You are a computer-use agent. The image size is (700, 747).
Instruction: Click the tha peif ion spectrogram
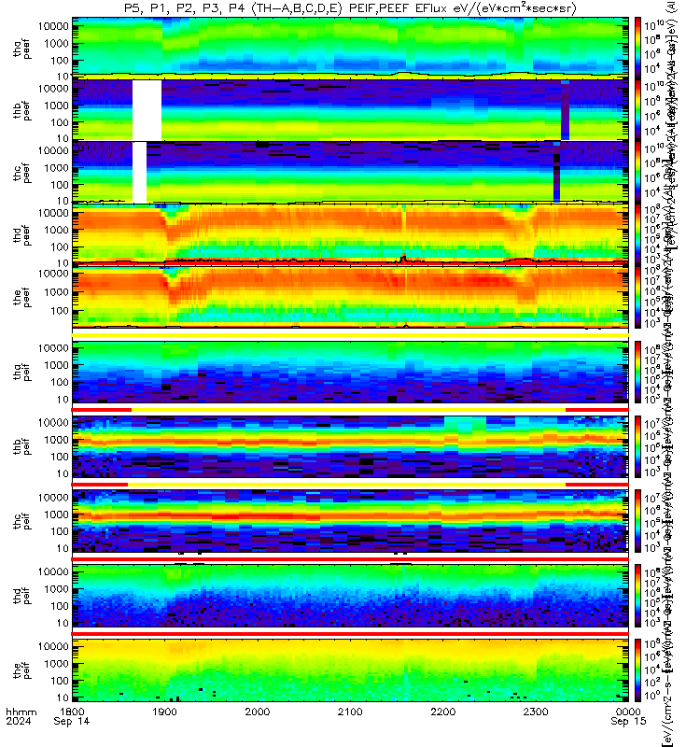point(350,372)
